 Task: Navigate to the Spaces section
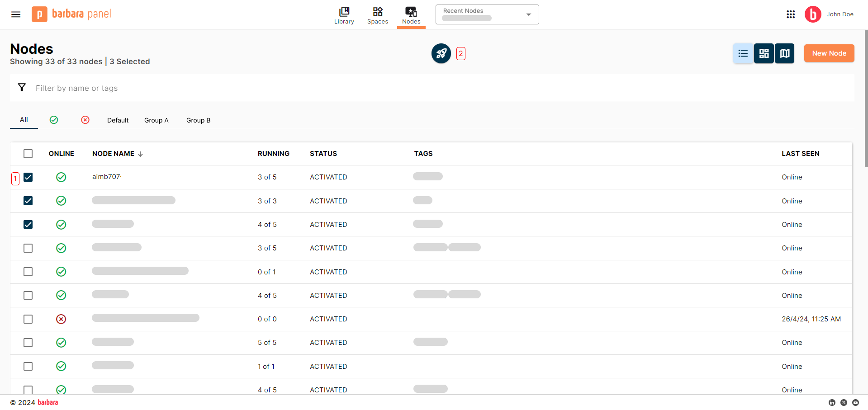pyautogui.click(x=378, y=14)
